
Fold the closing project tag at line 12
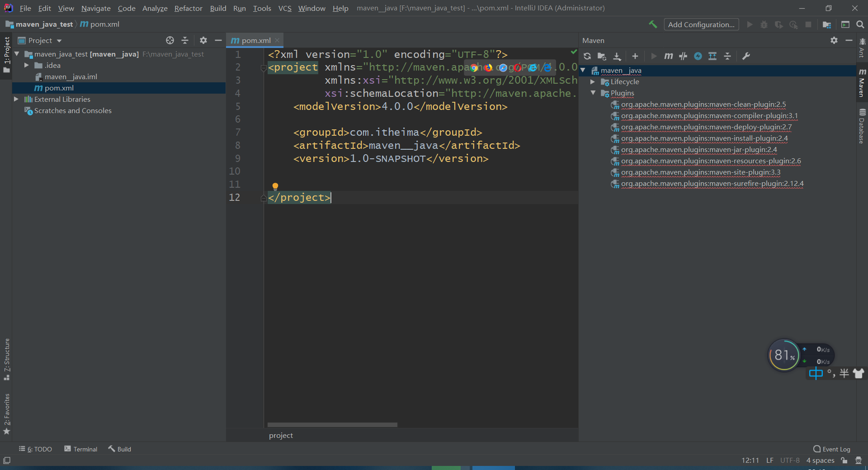pos(264,198)
